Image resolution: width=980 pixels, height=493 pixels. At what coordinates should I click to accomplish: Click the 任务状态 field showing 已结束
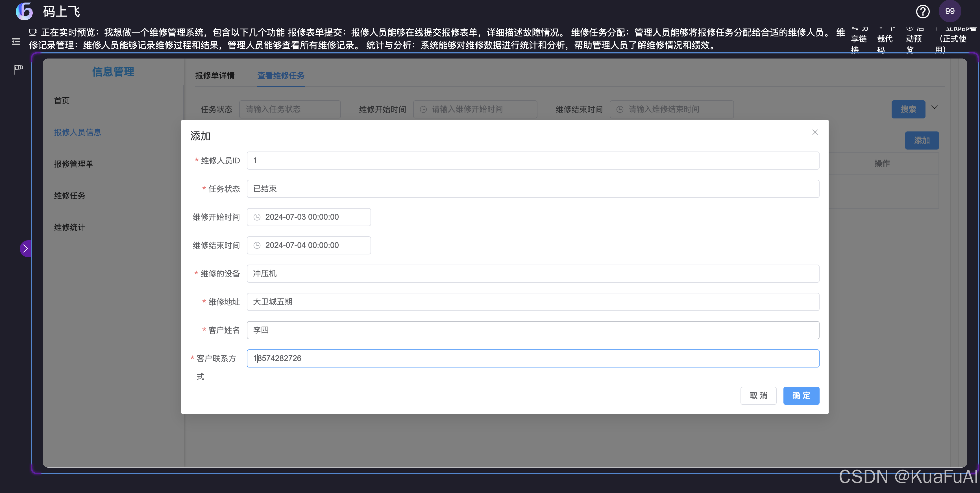click(x=533, y=189)
